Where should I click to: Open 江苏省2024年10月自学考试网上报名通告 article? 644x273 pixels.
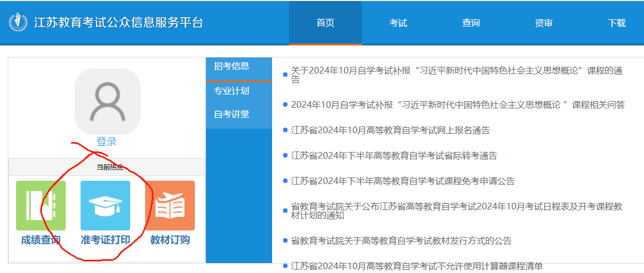(390, 130)
